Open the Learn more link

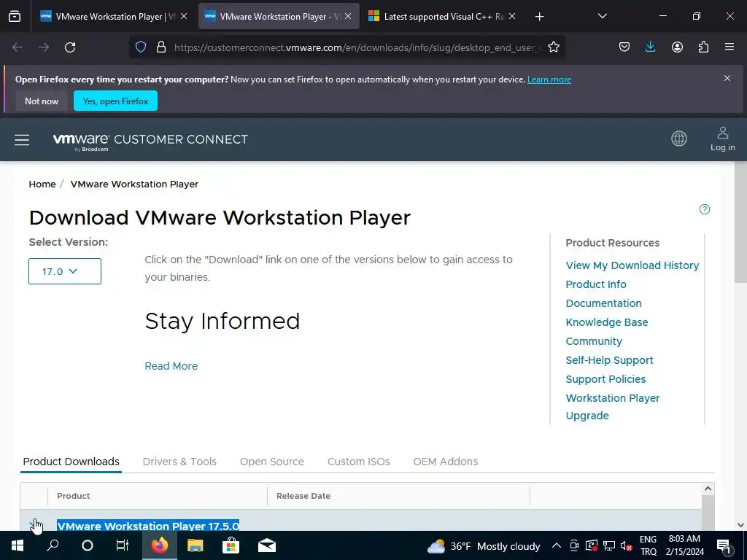click(549, 79)
